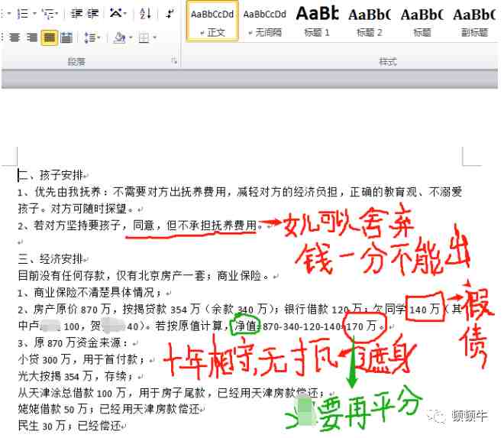This screenshot has width=504, height=438.
Task: Click the line 从天津涂总借款100万
Action: [171, 393]
